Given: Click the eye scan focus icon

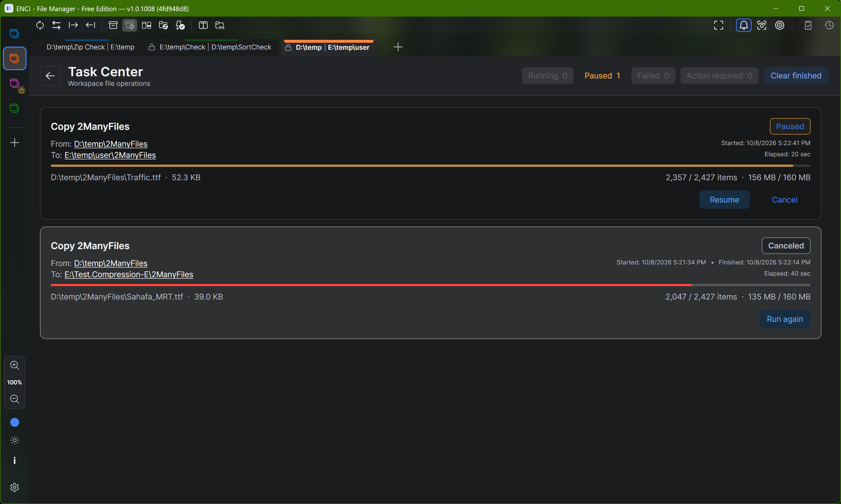Looking at the screenshot, I should (x=761, y=25).
